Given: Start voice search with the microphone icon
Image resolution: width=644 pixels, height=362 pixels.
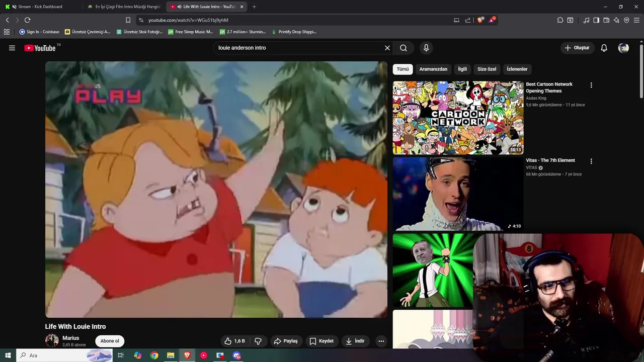Looking at the screenshot, I should [426, 48].
